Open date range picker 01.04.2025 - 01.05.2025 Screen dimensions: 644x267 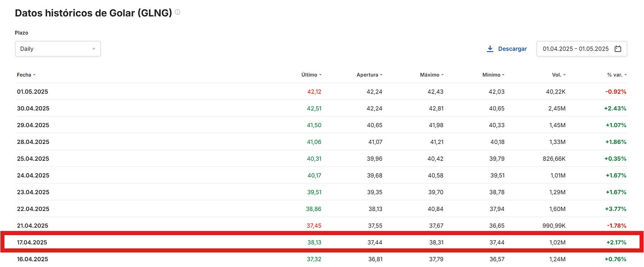[x=582, y=49]
